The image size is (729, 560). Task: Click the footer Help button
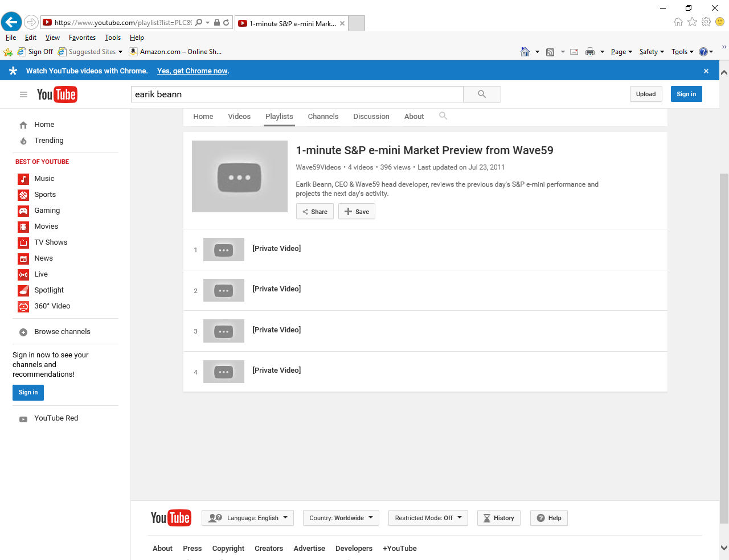(549, 518)
